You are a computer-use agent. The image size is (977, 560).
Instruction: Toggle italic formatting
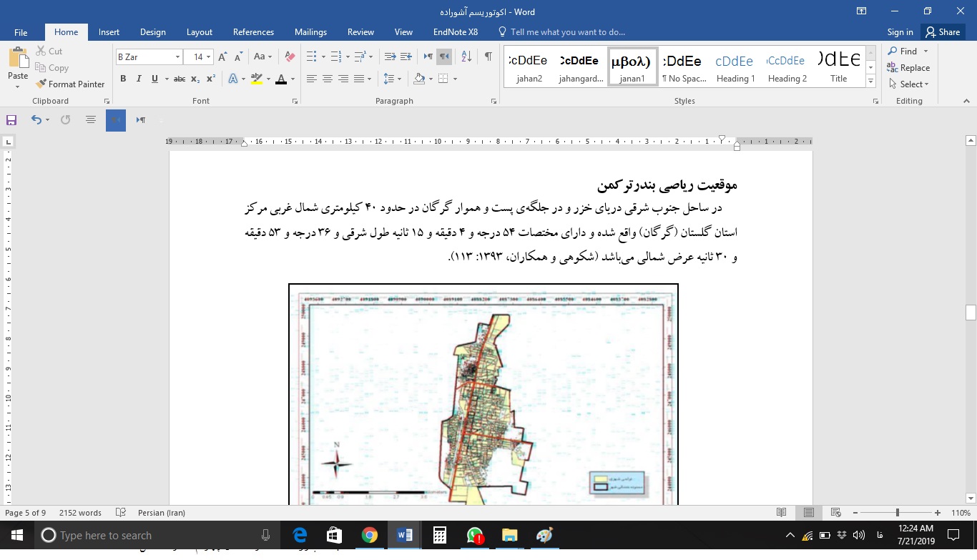tap(139, 79)
